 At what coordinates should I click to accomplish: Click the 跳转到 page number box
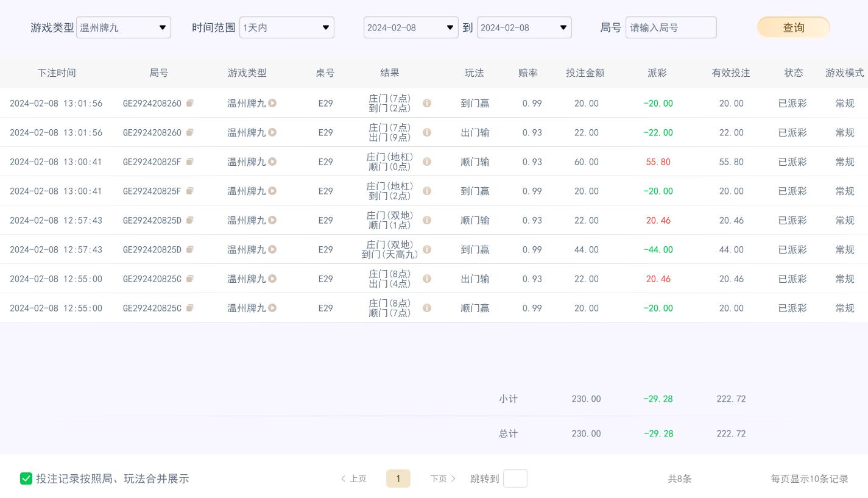[515, 478]
